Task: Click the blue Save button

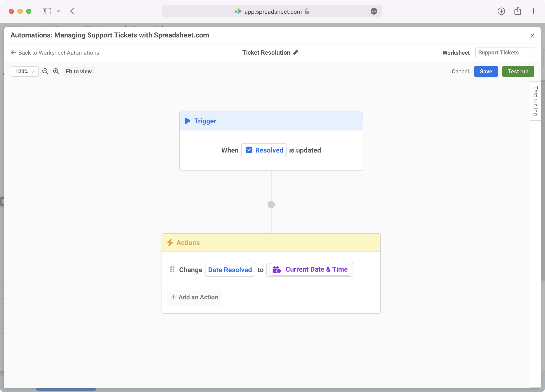Action: coord(486,71)
